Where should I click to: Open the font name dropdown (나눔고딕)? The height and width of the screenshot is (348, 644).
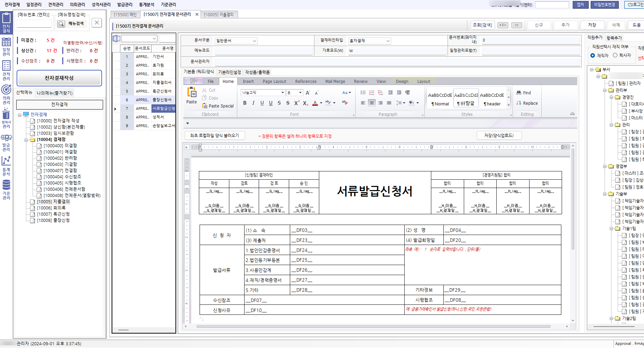283,93
